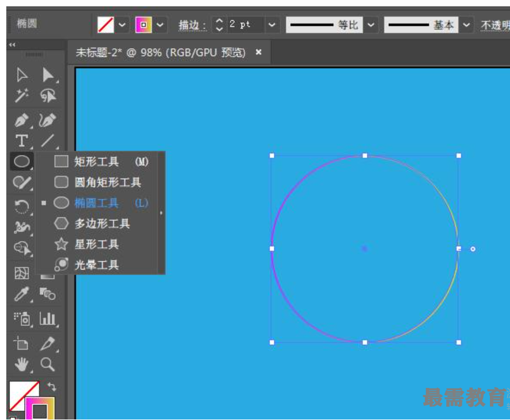Click the fill none swatch in control bar
510x420 pixels.
pos(106,25)
